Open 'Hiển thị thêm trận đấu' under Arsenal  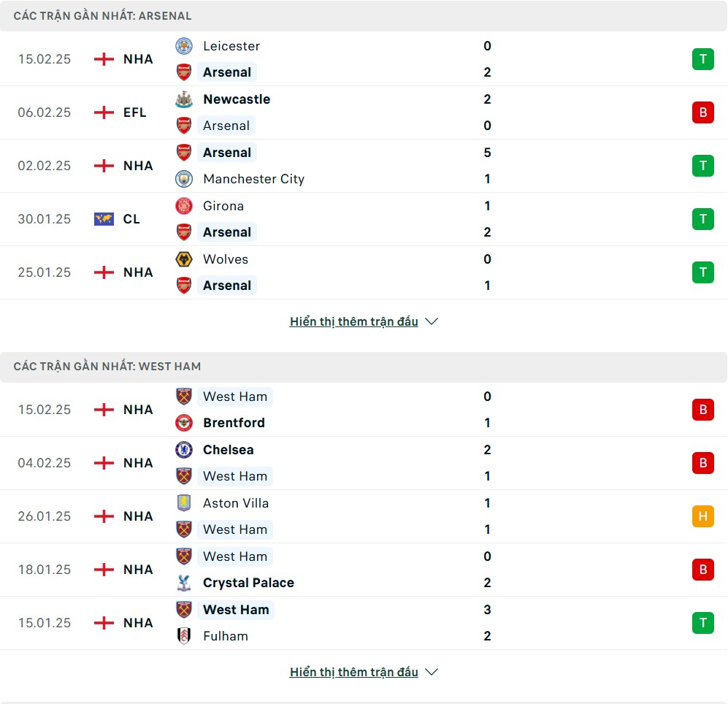click(354, 321)
